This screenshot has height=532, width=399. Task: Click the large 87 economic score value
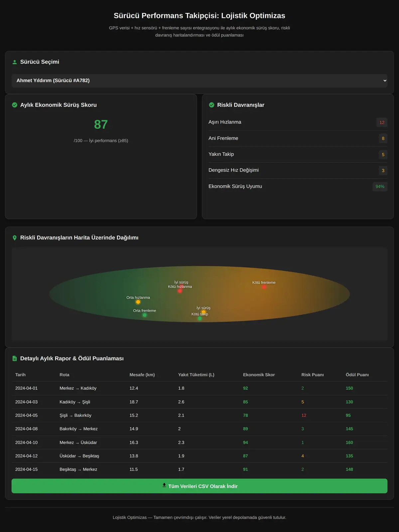coord(101,125)
